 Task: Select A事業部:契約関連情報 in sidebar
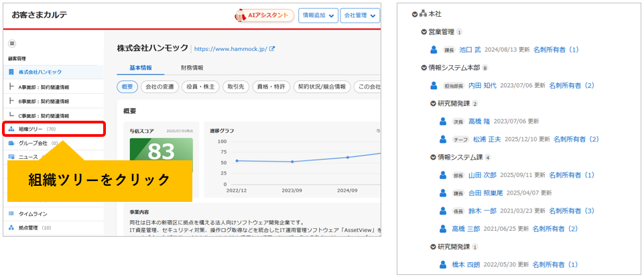click(x=44, y=87)
